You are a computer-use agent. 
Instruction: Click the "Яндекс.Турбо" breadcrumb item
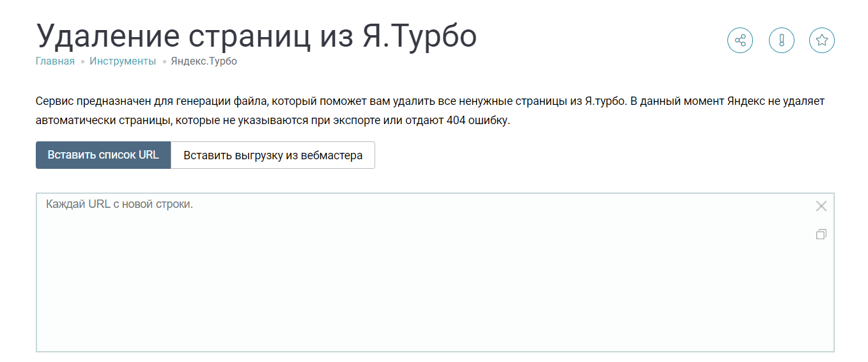point(204,61)
